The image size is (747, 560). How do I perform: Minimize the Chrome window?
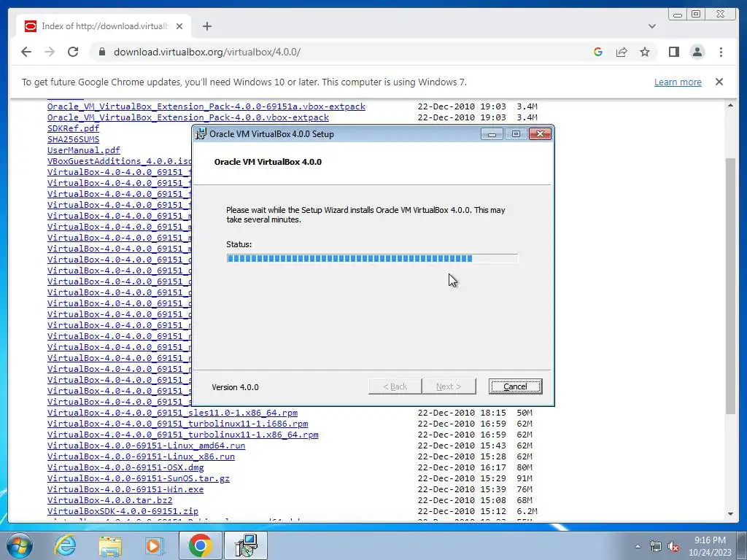678,15
